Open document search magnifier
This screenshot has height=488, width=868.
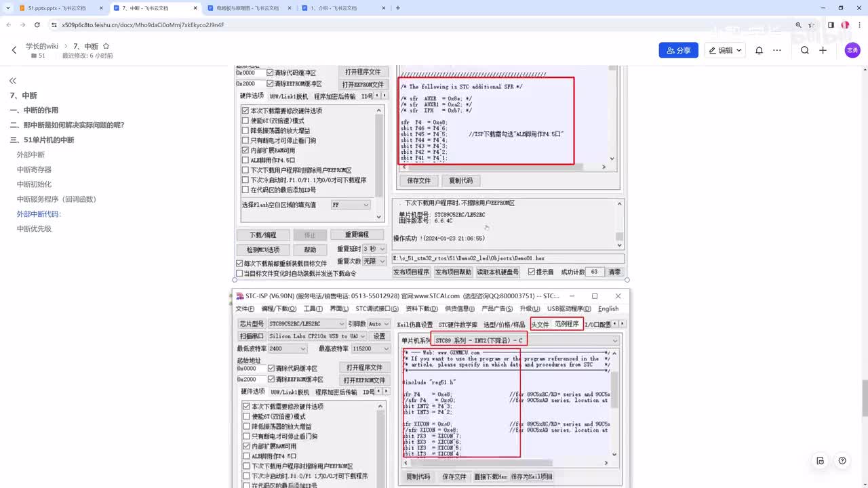click(805, 50)
